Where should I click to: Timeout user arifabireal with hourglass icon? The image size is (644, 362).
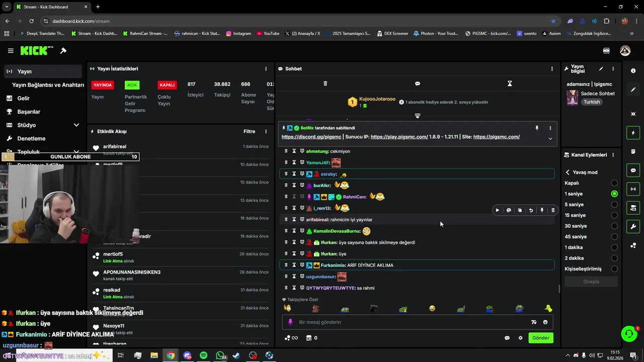pyautogui.click(x=294, y=220)
